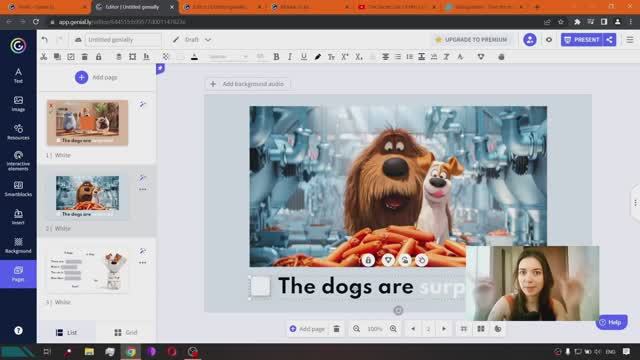Apply superscript formatting
This screenshot has width=640, height=360.
click(x=345, y=57)
